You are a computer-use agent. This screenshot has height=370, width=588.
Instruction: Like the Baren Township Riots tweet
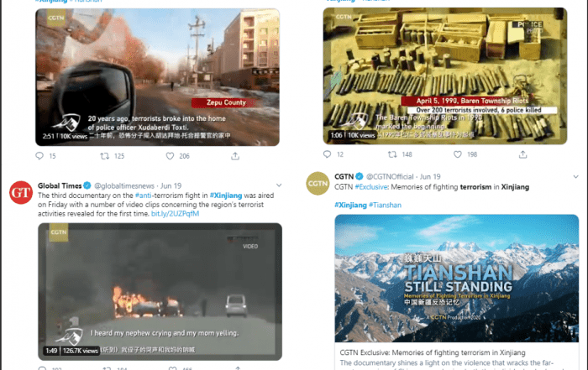point(458,154)
